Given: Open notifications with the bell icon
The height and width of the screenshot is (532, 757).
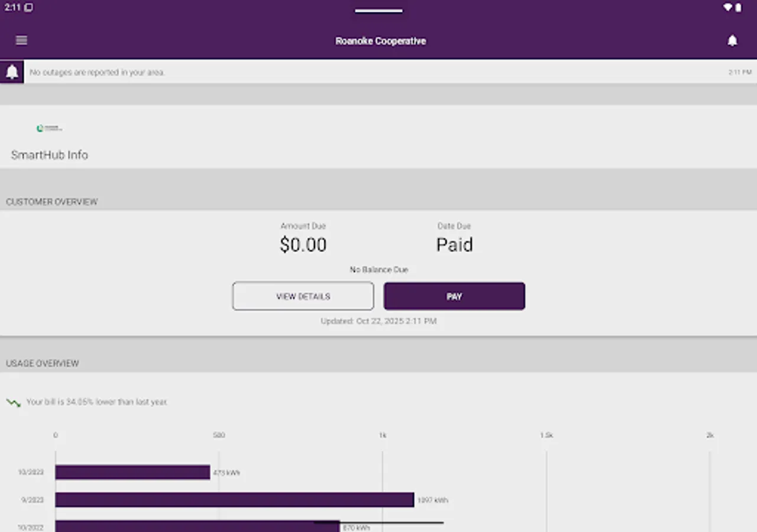Looking at the screenshot, I should coord(733,40).
